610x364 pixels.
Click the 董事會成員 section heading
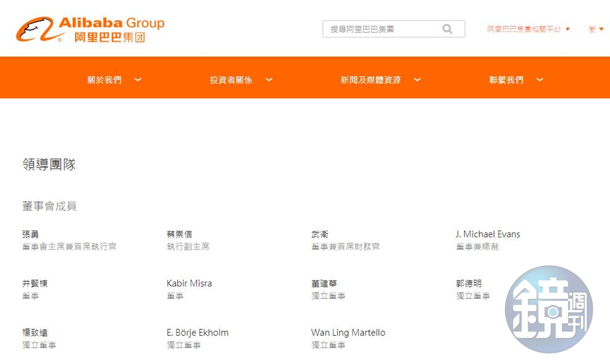click(x=49, y=206)
